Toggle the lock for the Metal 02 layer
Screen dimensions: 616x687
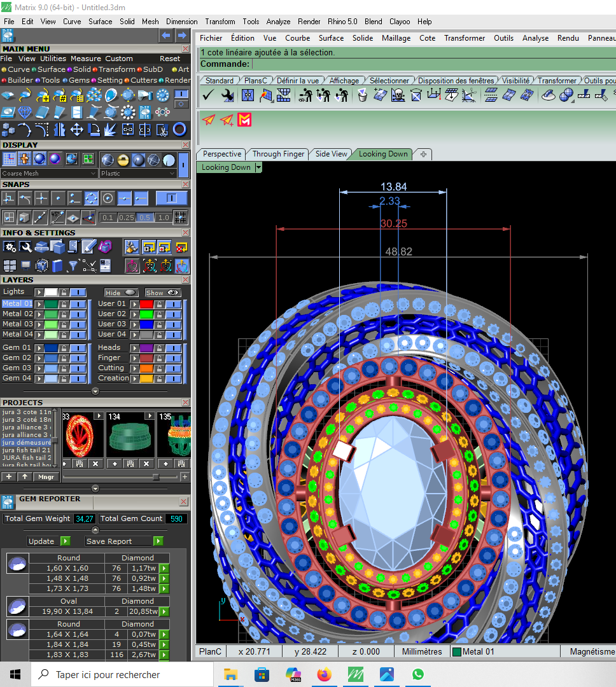pos(64,314)
